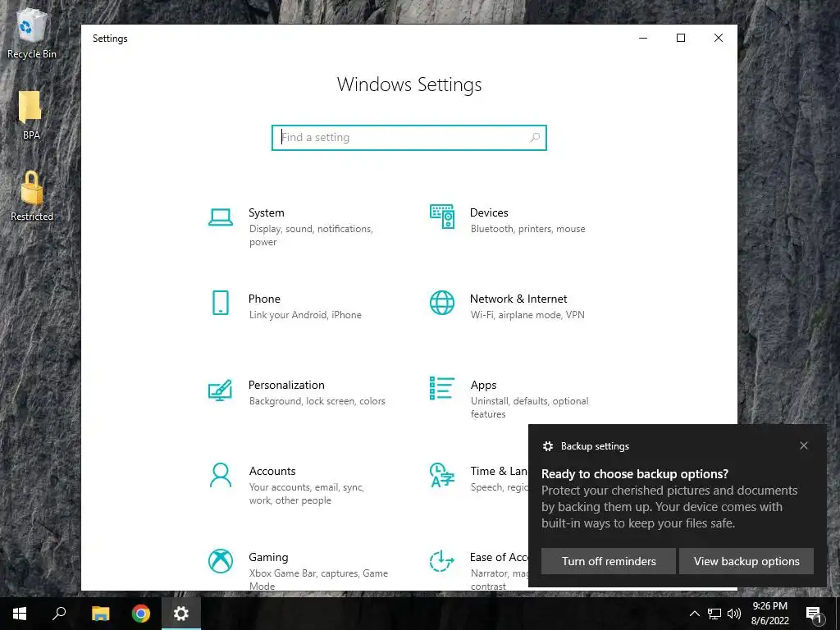
Task: Click 'Ready to choose backup options?' heading
Action: pyautogui.click(x=635, y=474)
